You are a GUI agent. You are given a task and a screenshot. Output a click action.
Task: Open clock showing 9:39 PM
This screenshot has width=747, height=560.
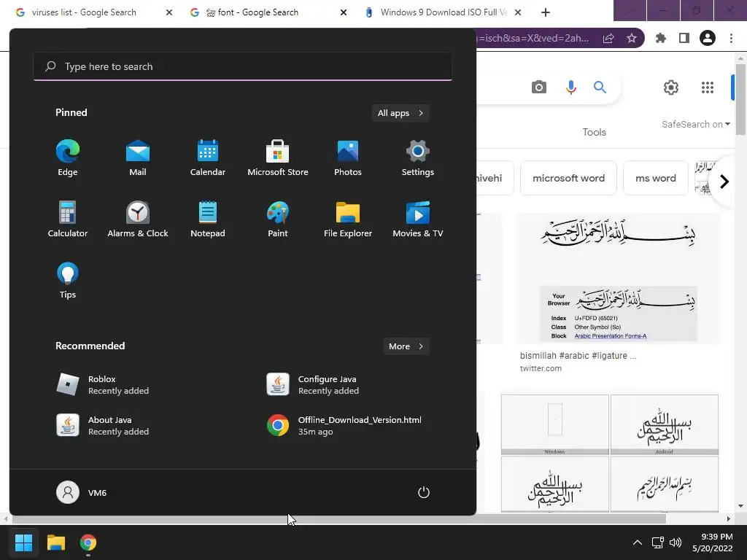click(712, 542)
